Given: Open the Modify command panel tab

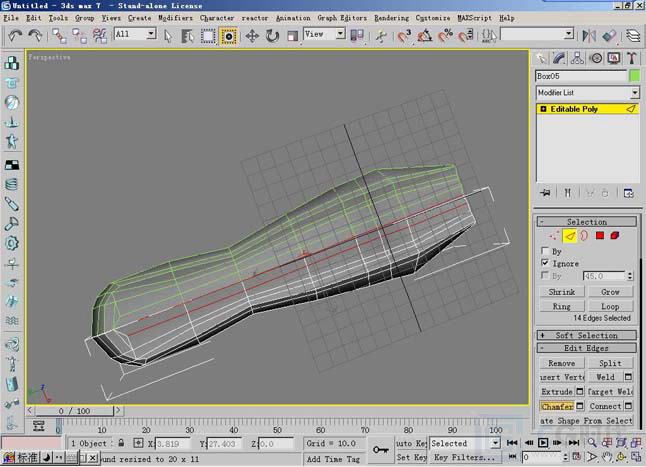Looking at the screenshot, I should tap(559, 58).
